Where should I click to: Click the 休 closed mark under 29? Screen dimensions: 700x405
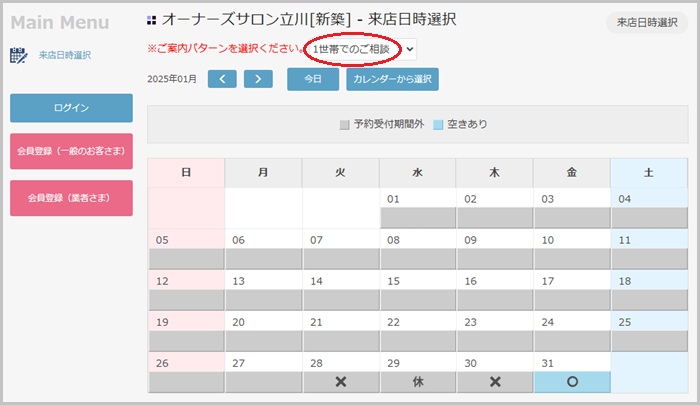coord(418,382)
